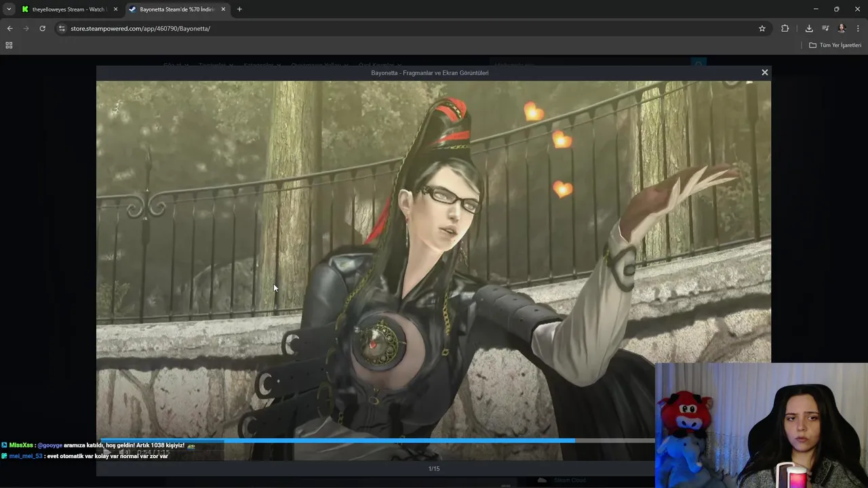View site information icon in address bar

point(62,28)
